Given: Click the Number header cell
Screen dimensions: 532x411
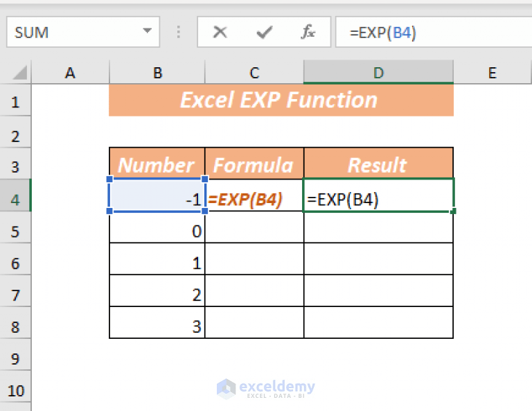Looking at the screenshot, I should pos(157,164).
